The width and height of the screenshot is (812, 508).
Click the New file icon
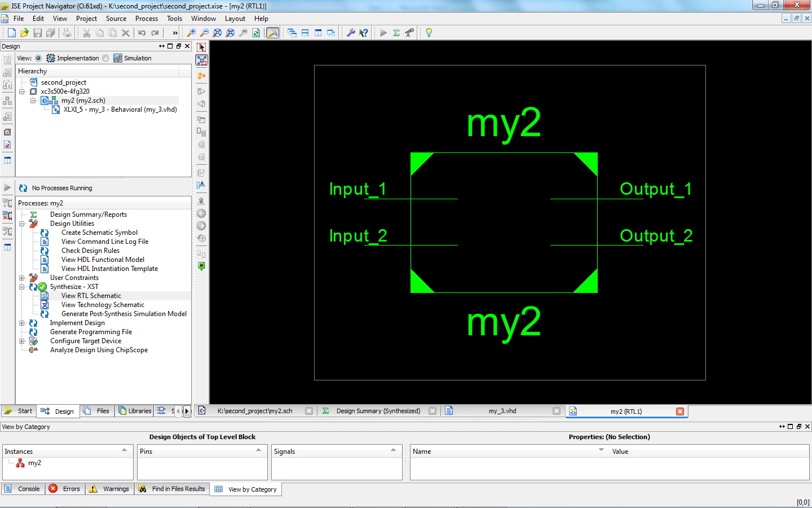pos(12,33)
